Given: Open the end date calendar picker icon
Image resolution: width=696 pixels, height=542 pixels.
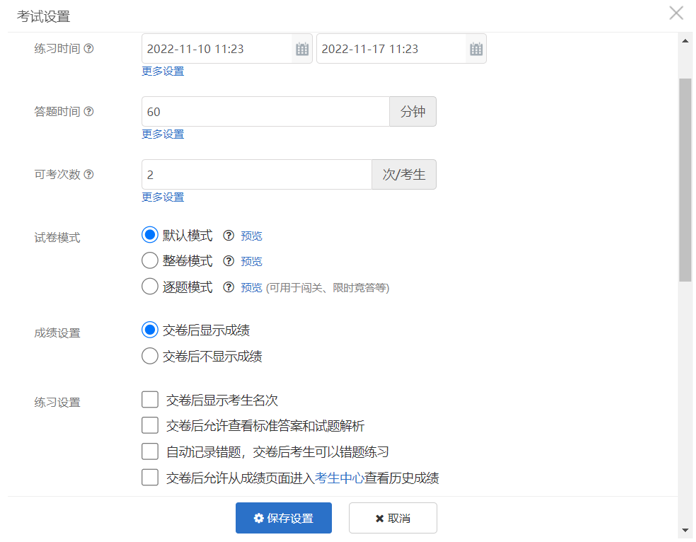Looking at the screenshot, I should pos(476,49).
